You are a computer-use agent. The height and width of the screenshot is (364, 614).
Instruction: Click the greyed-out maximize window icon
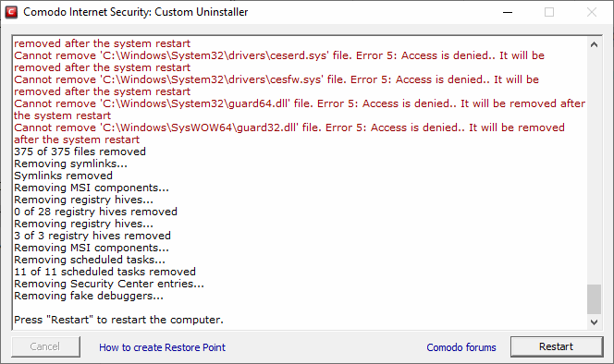click(549, 12)
